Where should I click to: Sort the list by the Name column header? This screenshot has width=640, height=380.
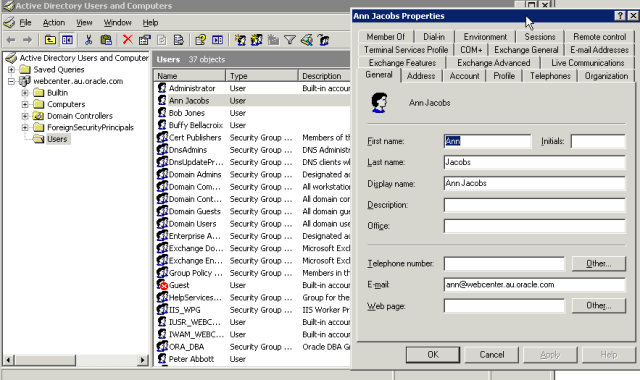click(x=190, y=76)
